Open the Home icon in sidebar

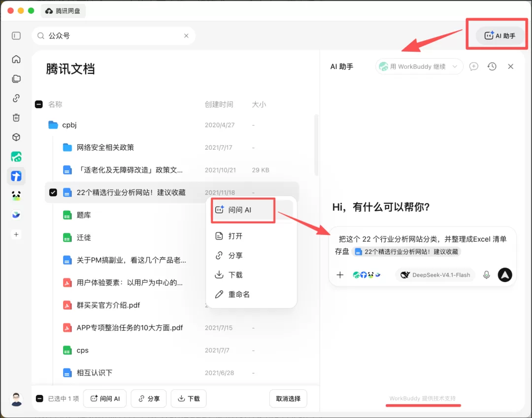click(16, 59)
